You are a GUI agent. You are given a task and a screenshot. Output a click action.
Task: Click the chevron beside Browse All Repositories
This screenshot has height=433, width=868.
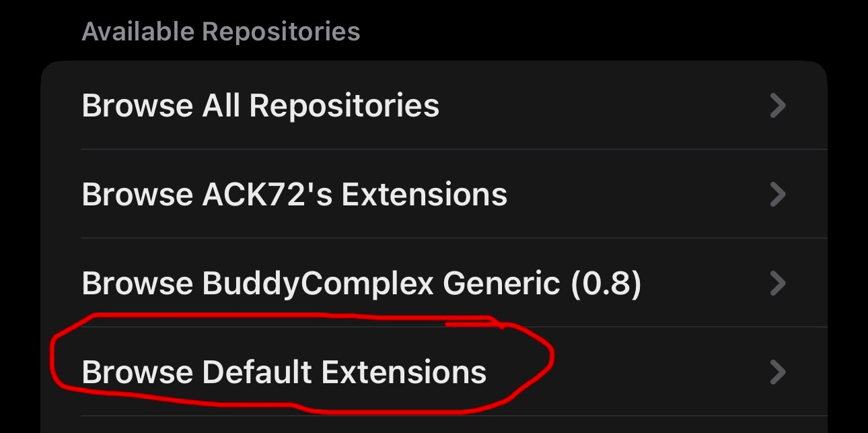pyautogui.click(x=777, y=106)
